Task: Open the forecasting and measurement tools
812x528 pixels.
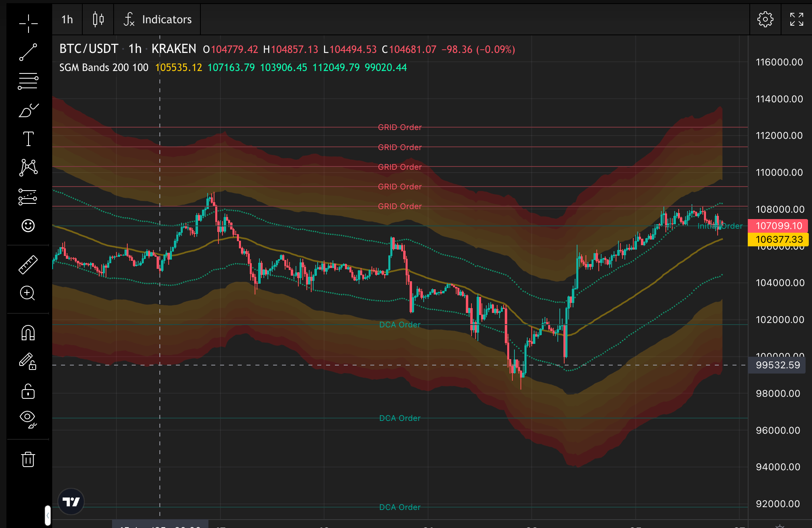Action: pyautogui.click(x=28, y=197)
